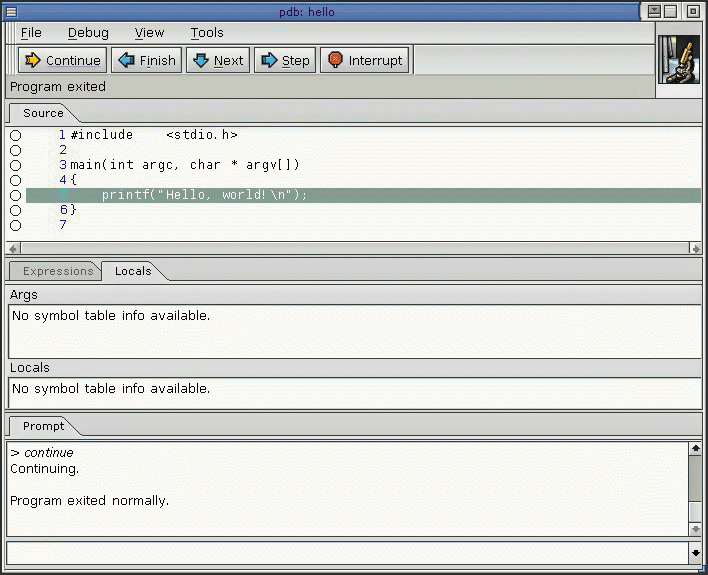
Task: Toggle breakpoint on line 6 closing brace
Action: point(16,210)
